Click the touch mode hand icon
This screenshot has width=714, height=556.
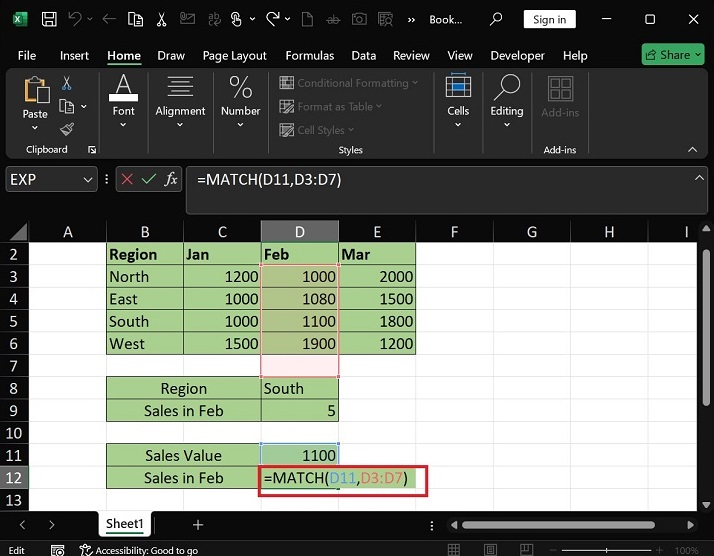tap(236, 19)
